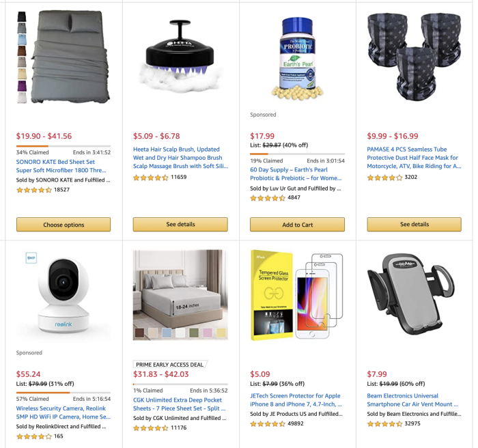Add Earth's Pearl Probiotic to cart
This screenshot has width=478, height=448.
click(x=297, y=225)
